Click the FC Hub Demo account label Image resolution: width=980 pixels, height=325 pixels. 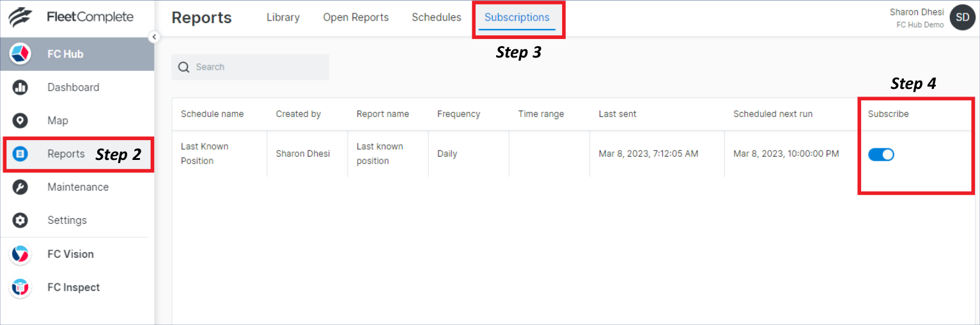point(920,25)
